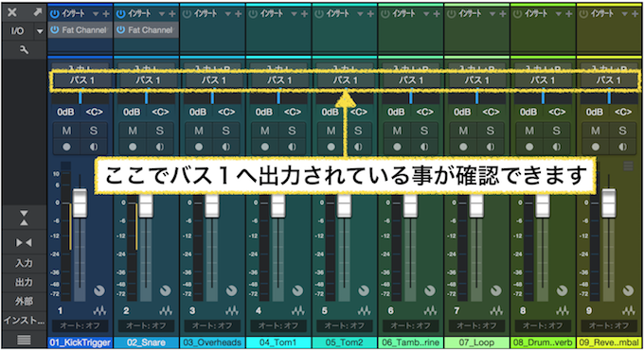Open channel editor icon on 04_Tom1

(x=298, y=310)
